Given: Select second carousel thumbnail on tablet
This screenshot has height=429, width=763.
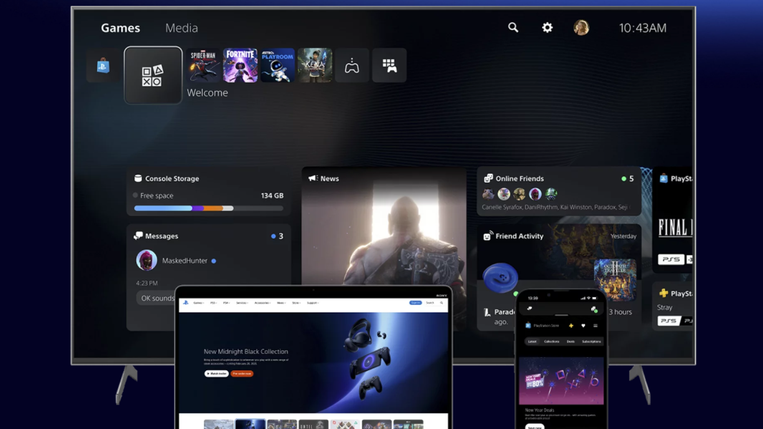Looking at the screenshot, I should pyautogui.click(x=250, y=424).
